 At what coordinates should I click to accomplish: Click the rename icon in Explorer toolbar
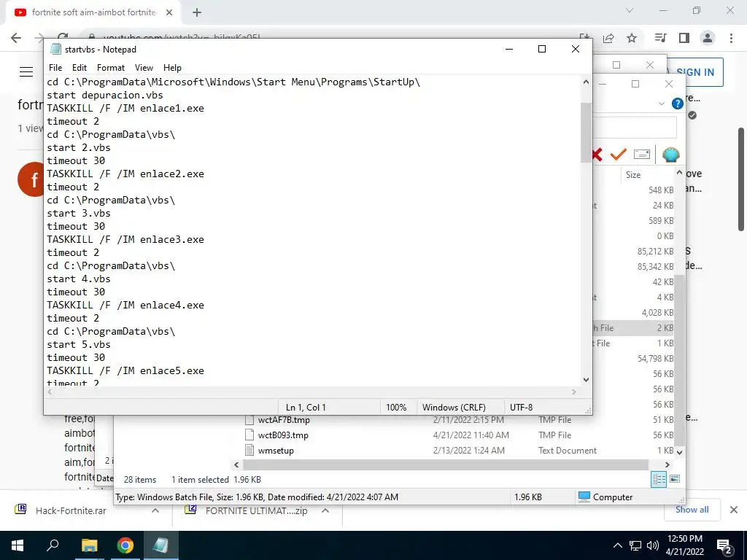pyautogui.click(x=642, y=155)
